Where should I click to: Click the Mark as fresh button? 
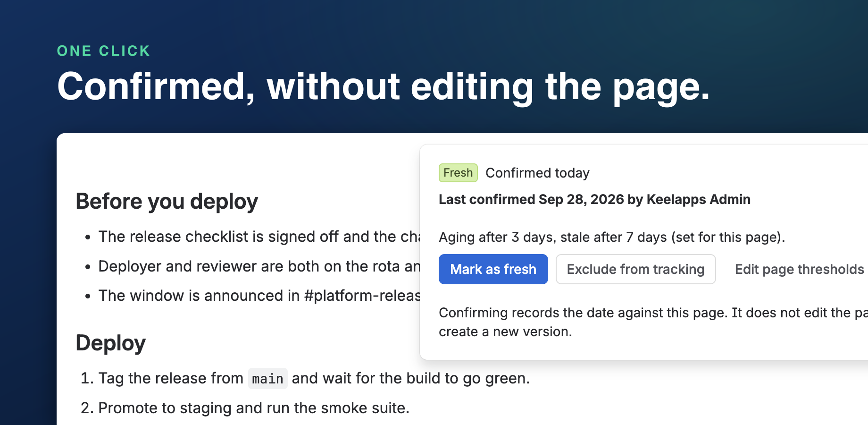493,269
